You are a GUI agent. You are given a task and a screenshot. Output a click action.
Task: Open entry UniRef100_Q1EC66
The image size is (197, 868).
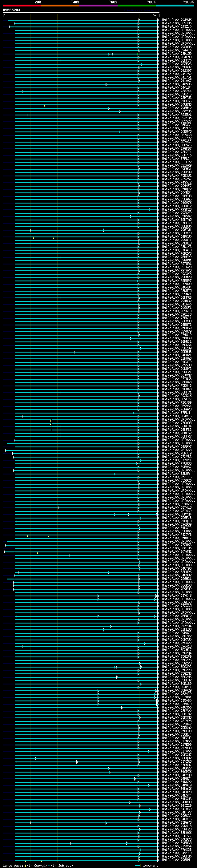pyautogui.click(x=177, y=101)
